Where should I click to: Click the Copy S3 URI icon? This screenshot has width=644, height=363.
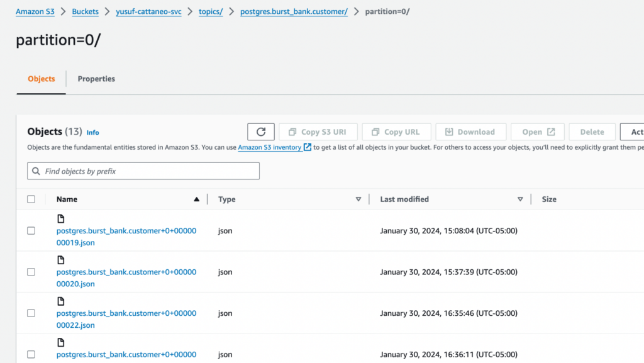pyautogui.click(x=293, y=131)
